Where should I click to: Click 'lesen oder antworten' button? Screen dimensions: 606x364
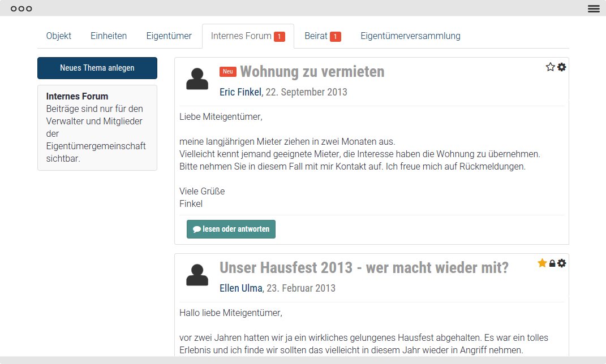point(231,229)
